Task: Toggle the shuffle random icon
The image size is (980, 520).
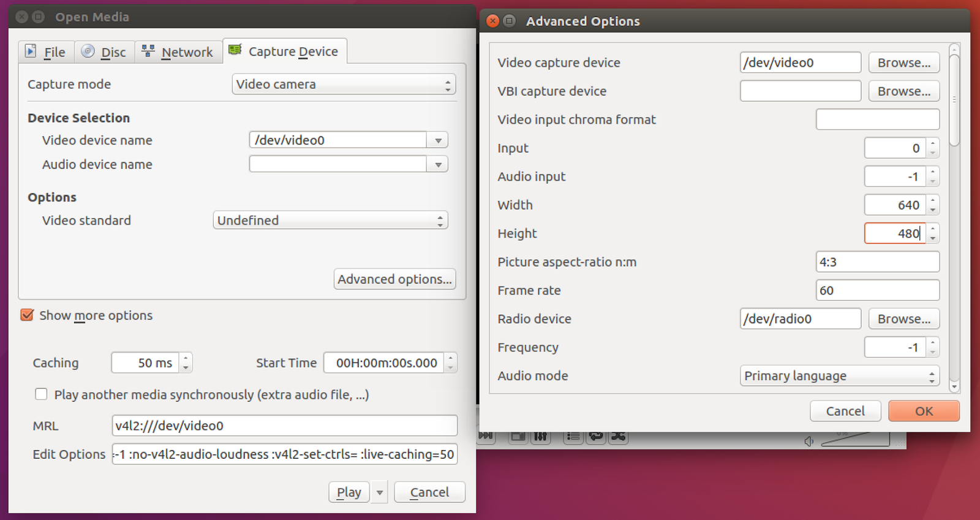Action: pyautogui.click(x=618, y=436)
